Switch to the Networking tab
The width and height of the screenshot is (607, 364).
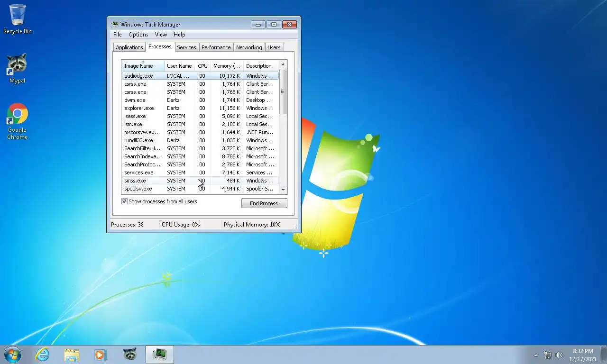pos(249,47)
